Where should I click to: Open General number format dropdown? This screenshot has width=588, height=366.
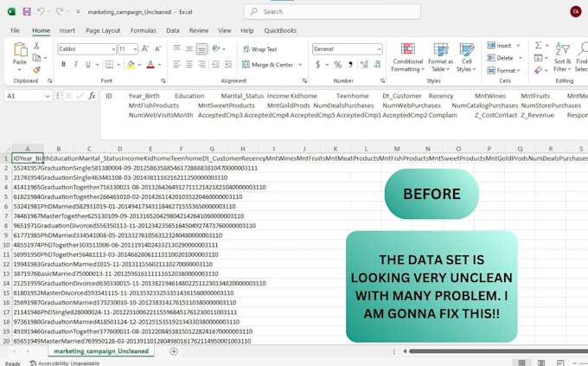379,49
